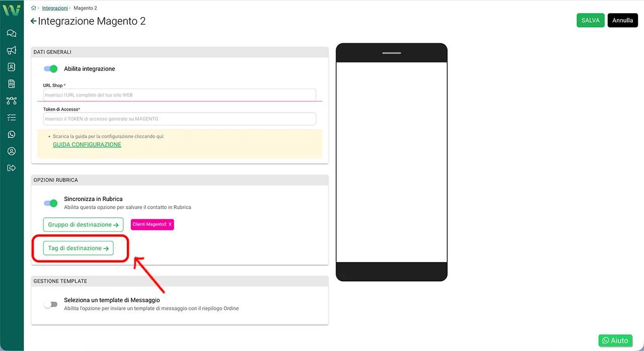644x351 pixels.
Task: Disable the Sincronizza in Rubrica switch
Action: pos(51,203)
